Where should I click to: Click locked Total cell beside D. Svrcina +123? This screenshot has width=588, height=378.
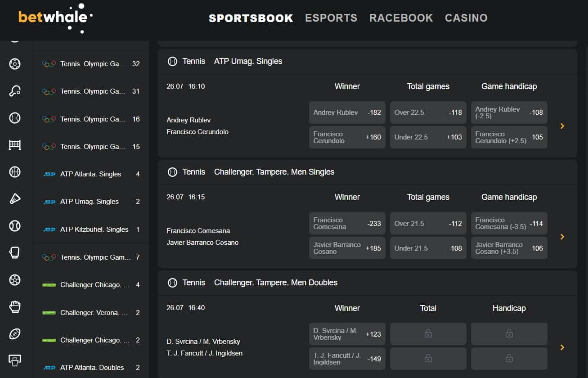click(x=428, y=334)
